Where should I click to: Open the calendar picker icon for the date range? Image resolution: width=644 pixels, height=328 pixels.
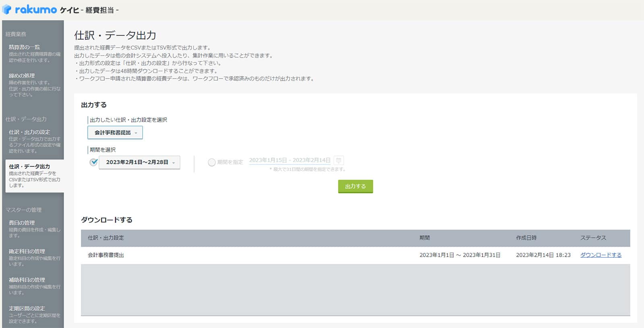pos(339,160)
